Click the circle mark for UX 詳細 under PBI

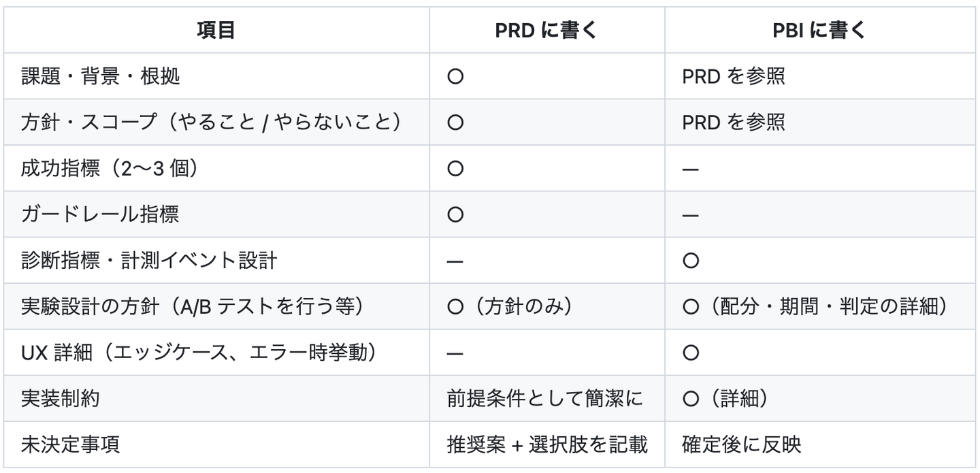691,353
